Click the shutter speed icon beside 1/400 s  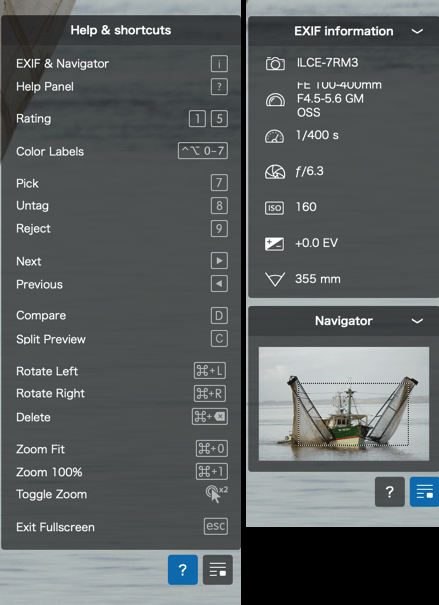274,136
